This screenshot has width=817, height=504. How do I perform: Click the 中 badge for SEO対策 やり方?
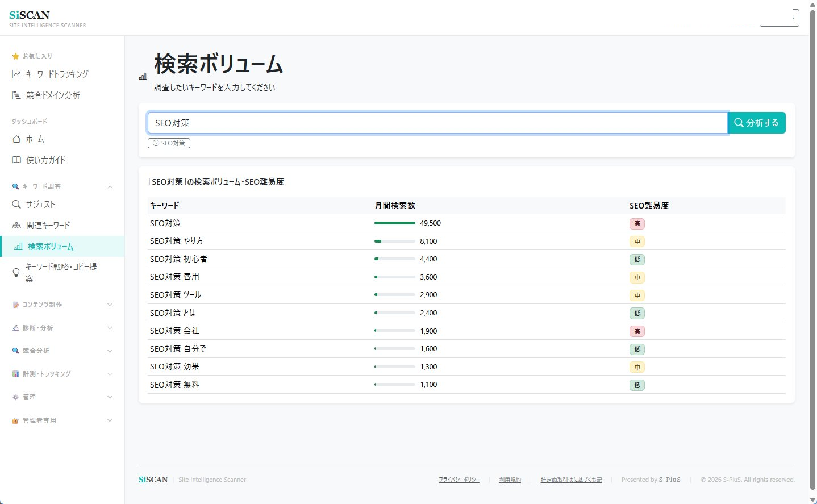pyautogui.click(x=637, y=241)
